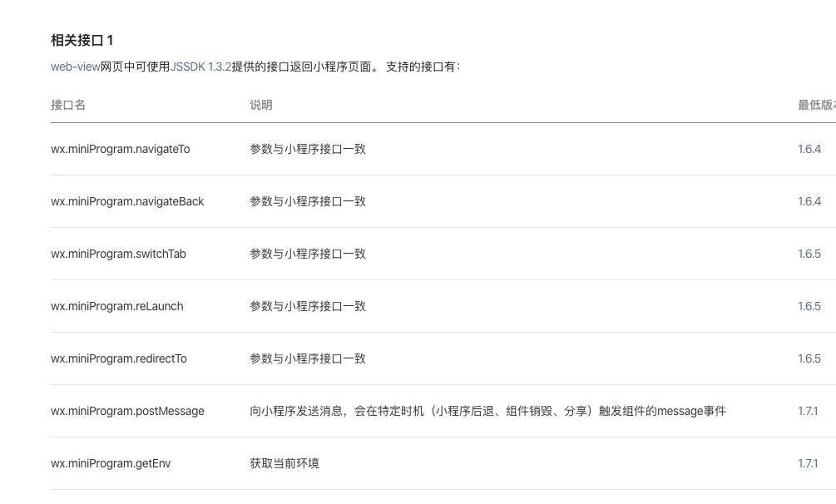The image size is (836, 504).
Task: Click the reLaunch row description text
Action: pos(308,306)
